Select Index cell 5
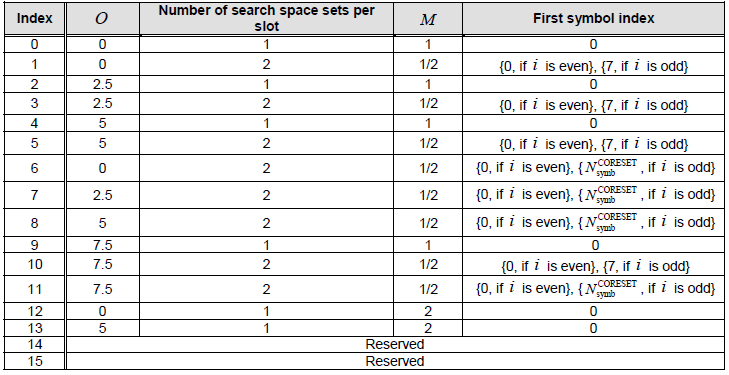The width and height of the screenshot is (729, 375). (34, 143)
